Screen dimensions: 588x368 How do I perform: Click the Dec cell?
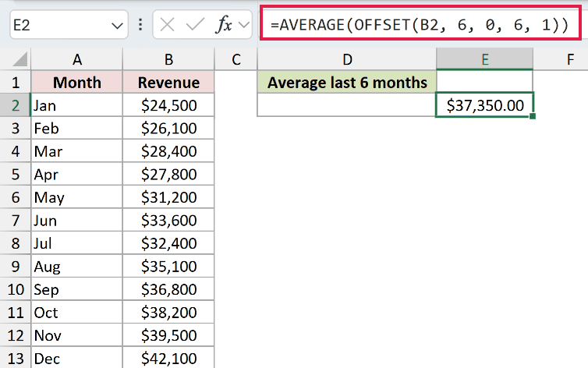(77, 358)
